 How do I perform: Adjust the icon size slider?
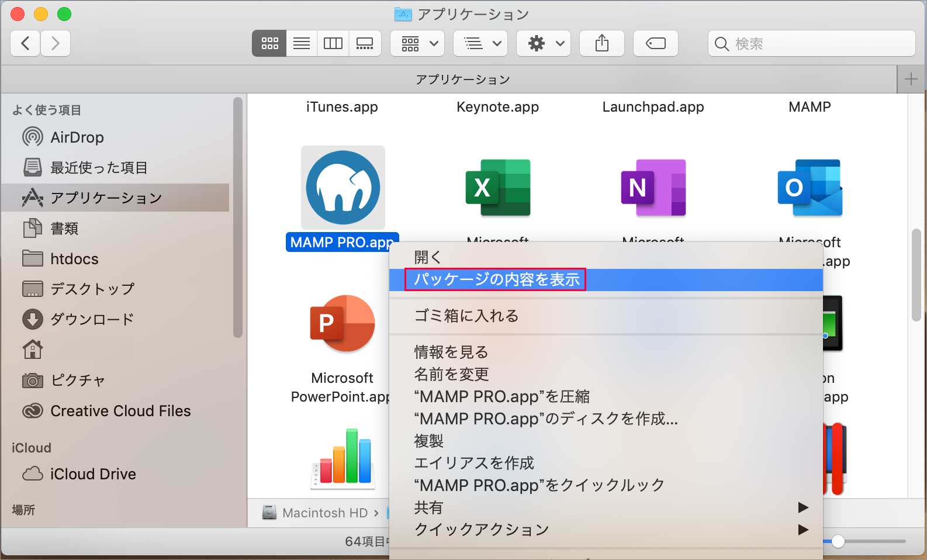[x=838, y=541]
